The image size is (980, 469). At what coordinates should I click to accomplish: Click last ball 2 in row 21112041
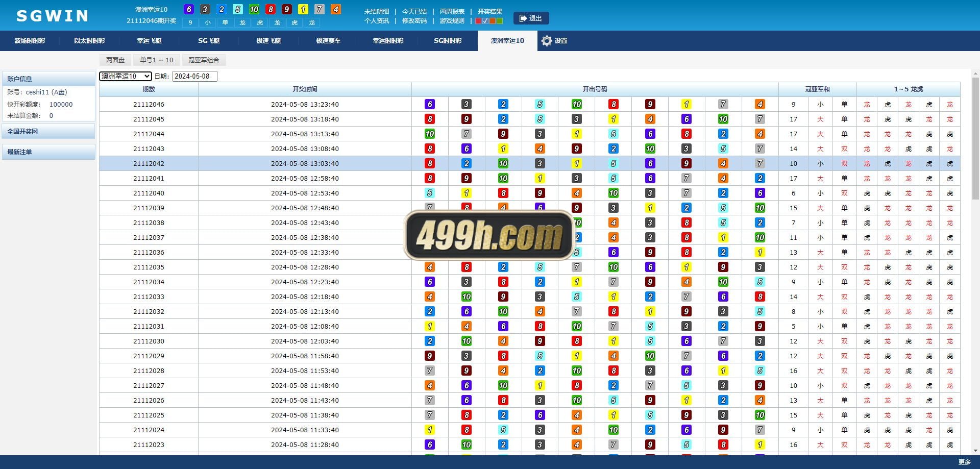tap(760, 178)
